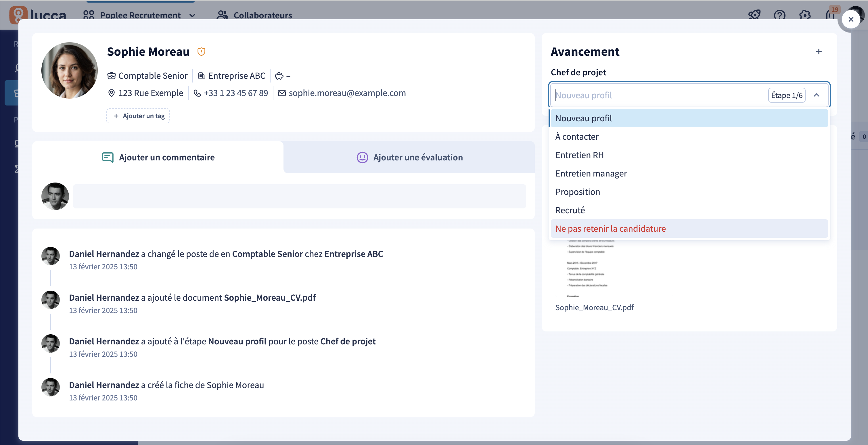Click Ajouter un tag button
The image size is (868, 445).
[138, 116]
